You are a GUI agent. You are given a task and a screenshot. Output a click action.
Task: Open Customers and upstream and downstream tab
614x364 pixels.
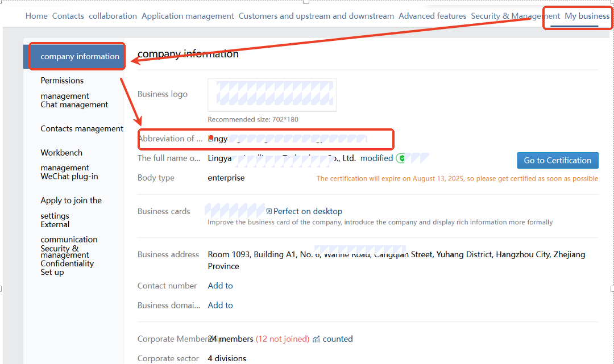(x=317, y=16)
